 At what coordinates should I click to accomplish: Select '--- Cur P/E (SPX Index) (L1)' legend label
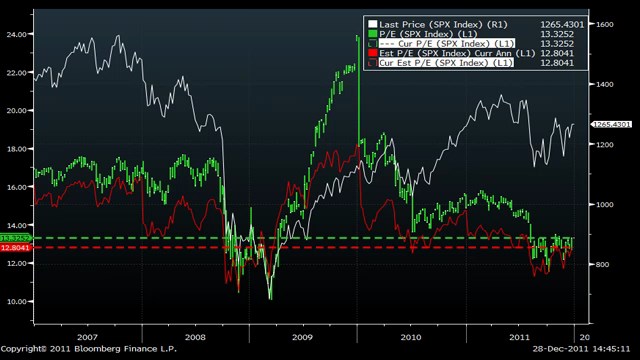[447, 44]
